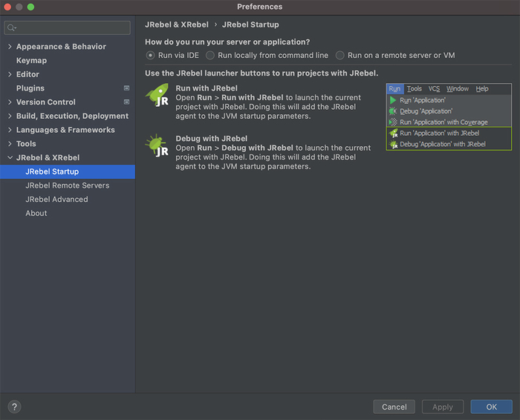Viewport: 520px width, 420px height.
Task: Expand the Appearance & Behavior section
Action: [x=10, y=47]
